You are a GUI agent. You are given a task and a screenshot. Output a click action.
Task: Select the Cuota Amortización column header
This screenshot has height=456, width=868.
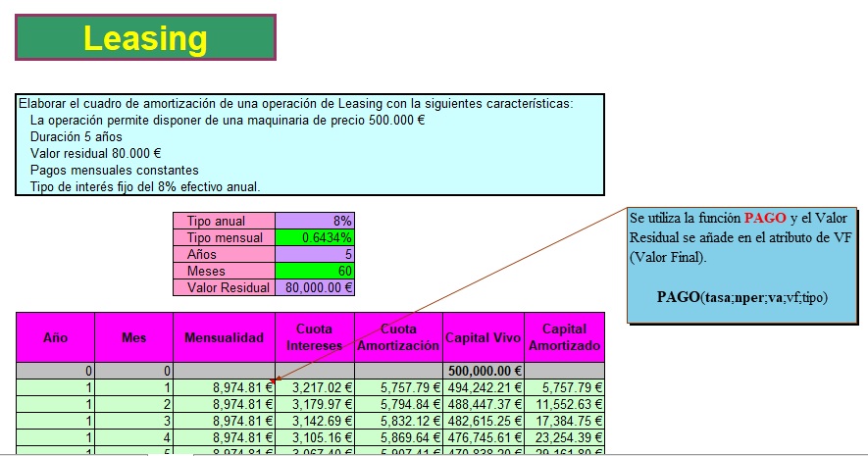398,337
